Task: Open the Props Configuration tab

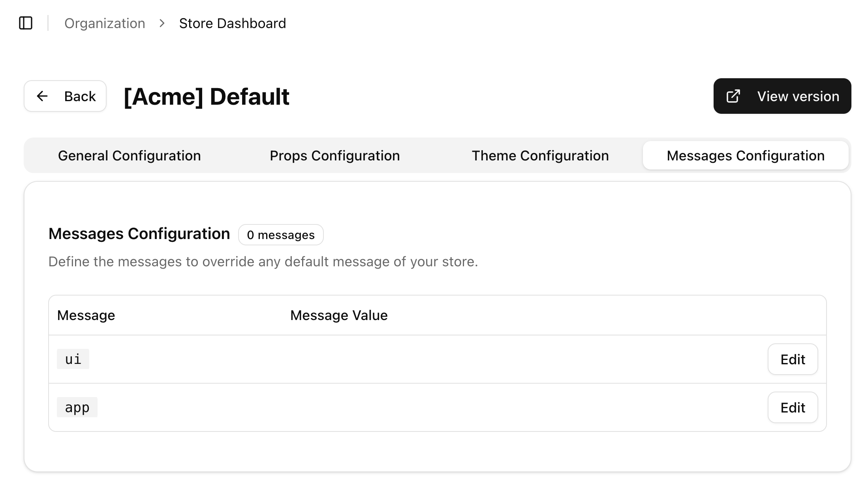Action: [334, 155]
